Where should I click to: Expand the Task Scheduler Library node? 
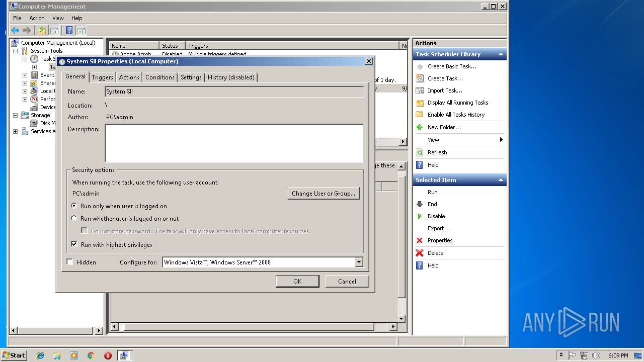point(34,67)
